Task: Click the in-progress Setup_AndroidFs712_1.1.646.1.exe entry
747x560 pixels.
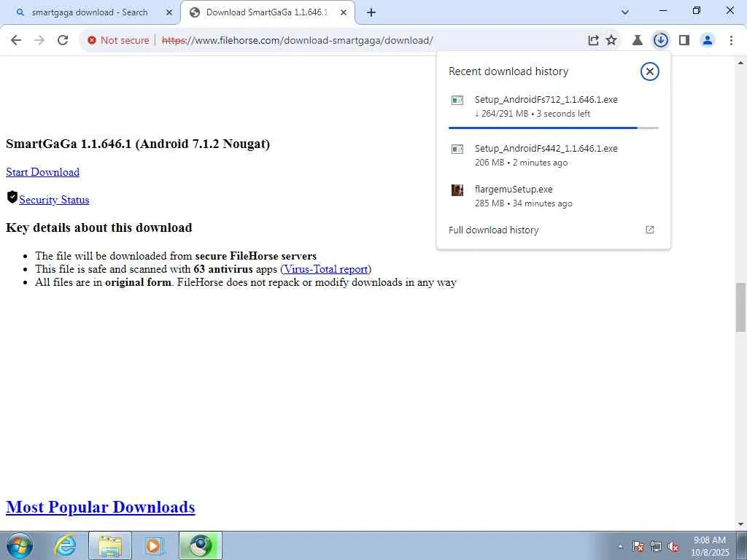Action: 554,106
